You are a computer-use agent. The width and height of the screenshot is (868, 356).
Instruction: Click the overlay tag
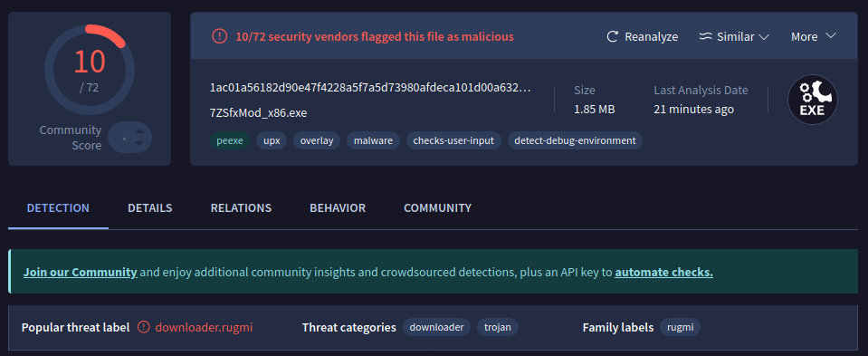pyautogui.click(x=317, y=140)
